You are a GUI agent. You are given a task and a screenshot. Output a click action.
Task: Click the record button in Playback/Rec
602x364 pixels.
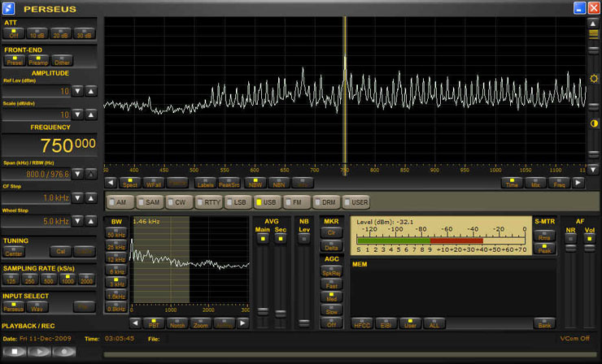coord(63,351)
